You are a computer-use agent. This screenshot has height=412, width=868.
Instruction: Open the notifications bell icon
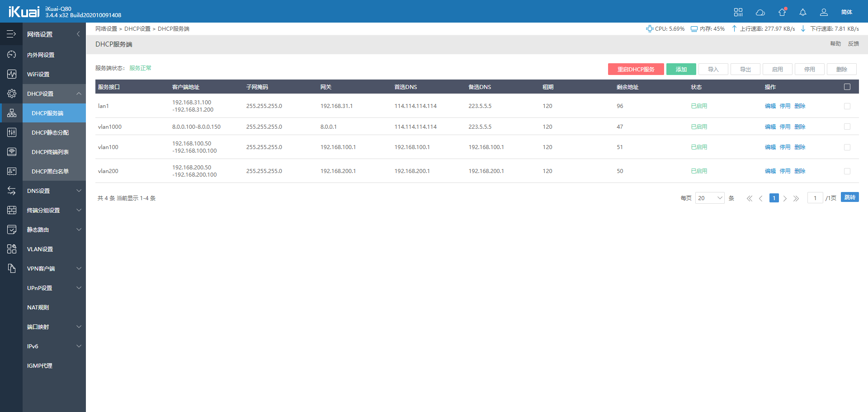[803, 12]
